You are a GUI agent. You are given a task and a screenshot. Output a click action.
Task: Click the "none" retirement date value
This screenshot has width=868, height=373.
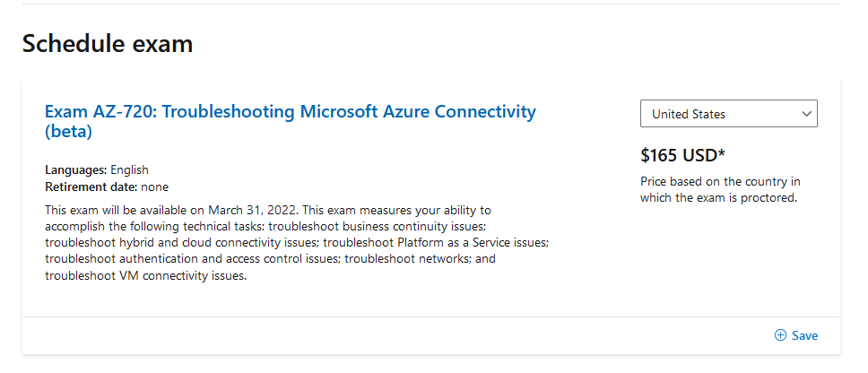[x=154, y=187]
